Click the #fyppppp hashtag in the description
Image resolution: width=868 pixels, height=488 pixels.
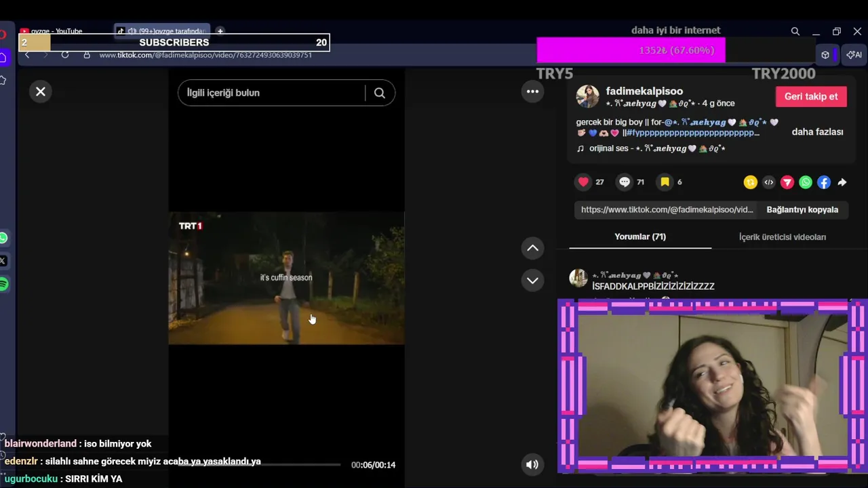692,133
